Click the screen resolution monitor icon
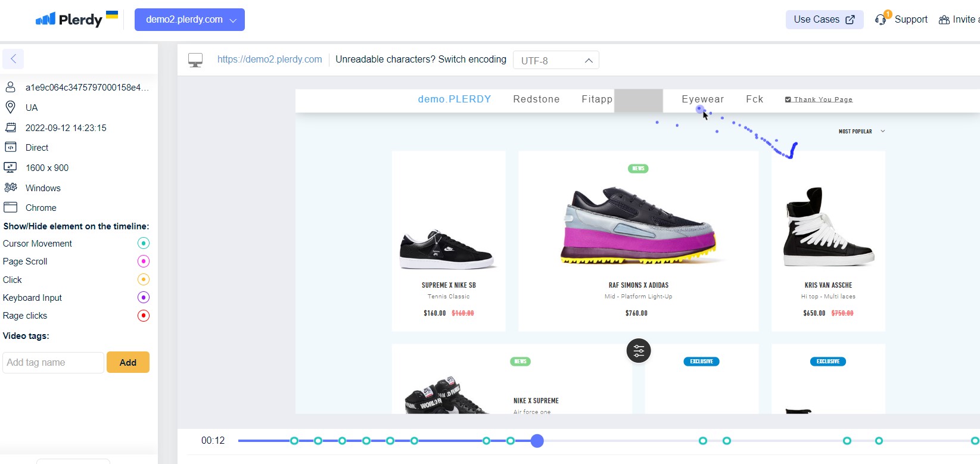The image size is (980, 464). (x=10, y=167)
